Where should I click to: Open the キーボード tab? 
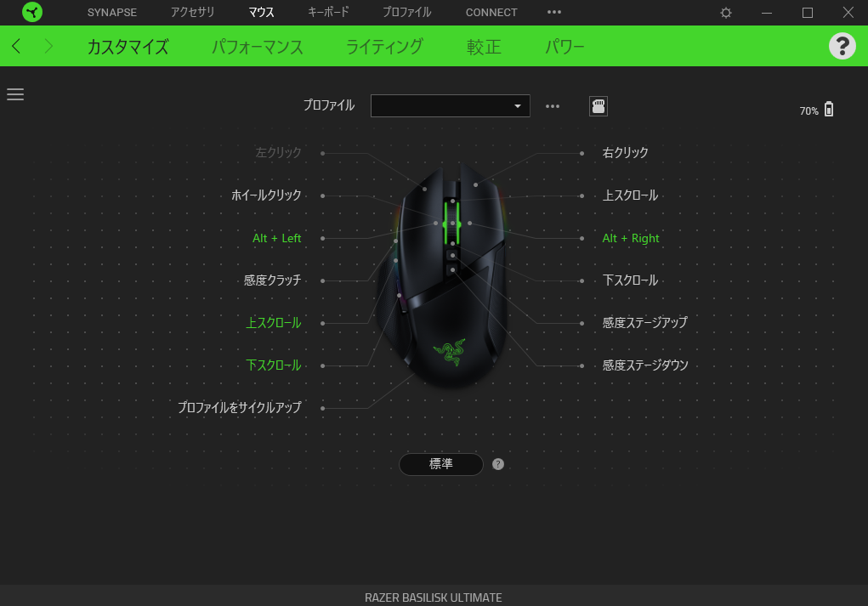[328, 12]
